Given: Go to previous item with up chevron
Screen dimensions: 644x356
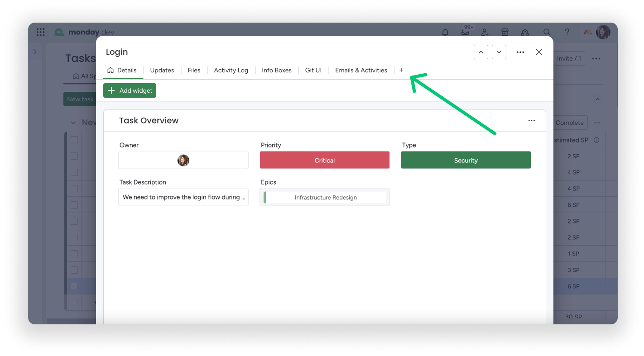Looking at the screenshot, I should (x=481, y=52).
